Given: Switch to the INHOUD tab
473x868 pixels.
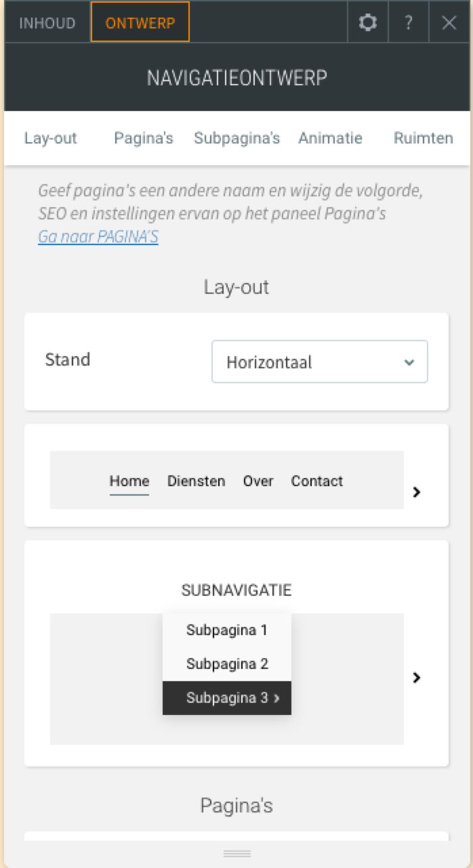Looking at the screenshot, I should point(47,23).
